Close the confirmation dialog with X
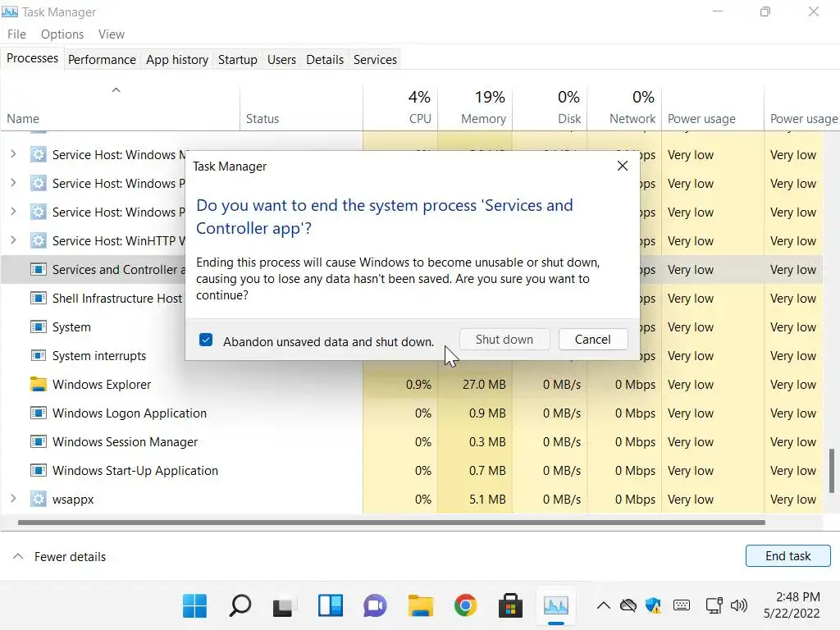840x630 pixels. tap(623, 166)
